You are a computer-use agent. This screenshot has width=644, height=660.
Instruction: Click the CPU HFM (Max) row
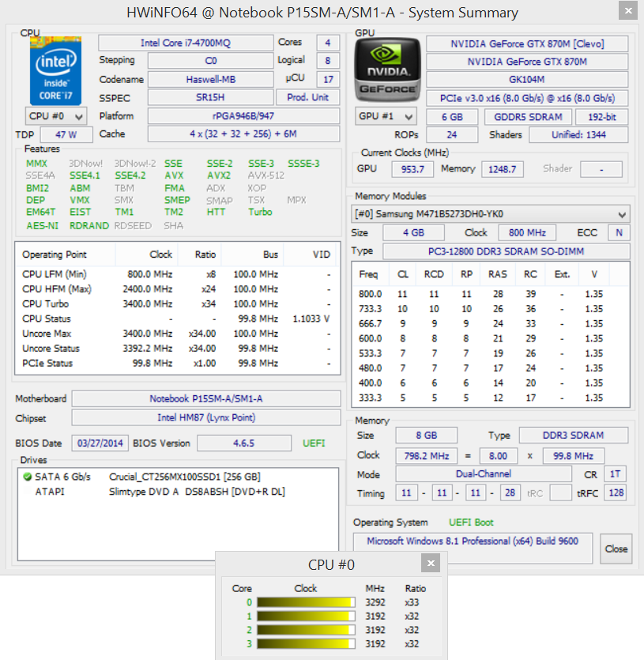(177, 289)
